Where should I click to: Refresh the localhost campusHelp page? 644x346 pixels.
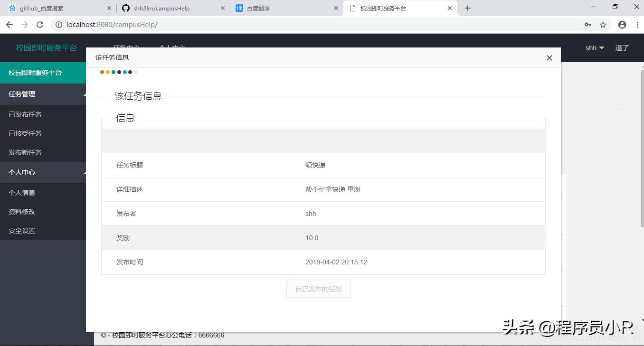40,24
